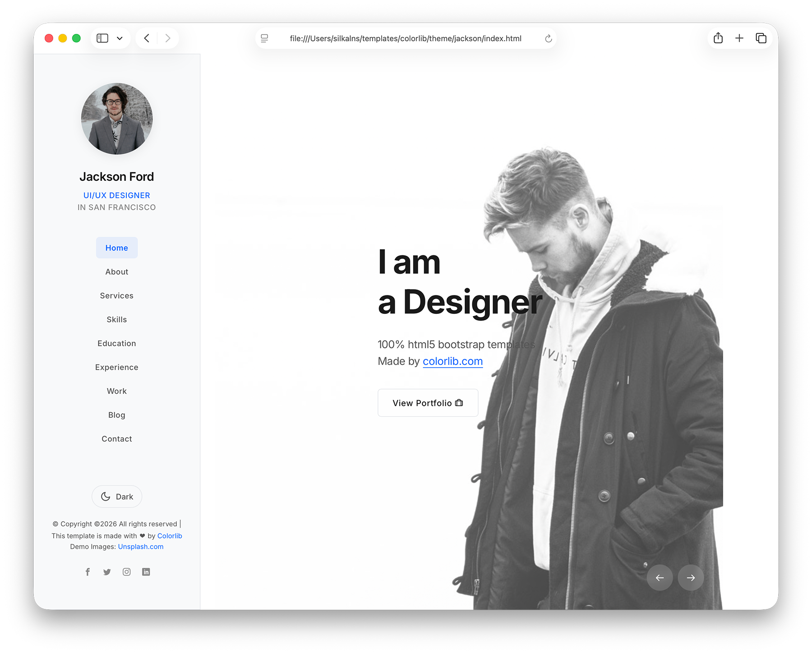
Task: Open the Unsplash.com demo images link
Action: click(x=140, y=546)
